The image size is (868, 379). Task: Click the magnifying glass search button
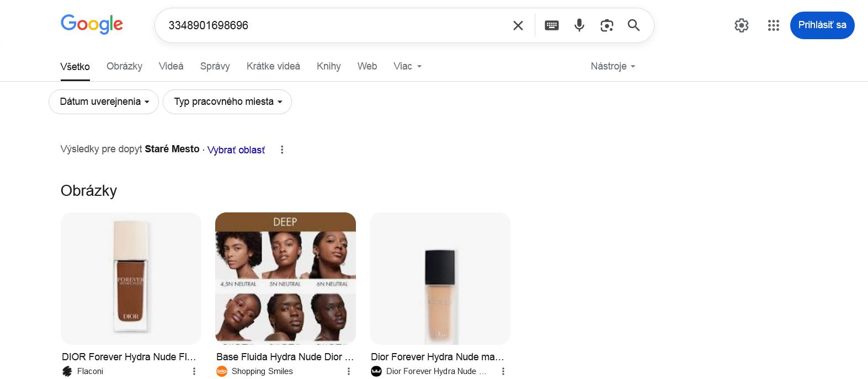pyautogui.click(x=633, y=25)
